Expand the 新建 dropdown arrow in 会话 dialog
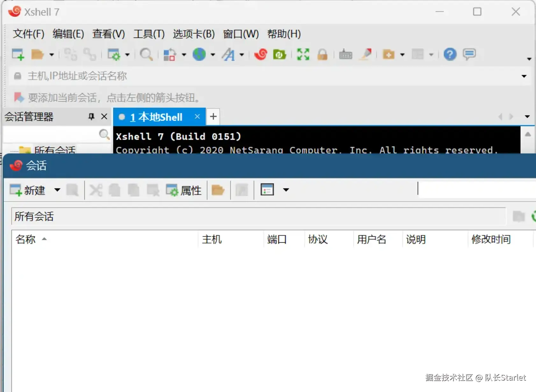 (x=57, y=190)
